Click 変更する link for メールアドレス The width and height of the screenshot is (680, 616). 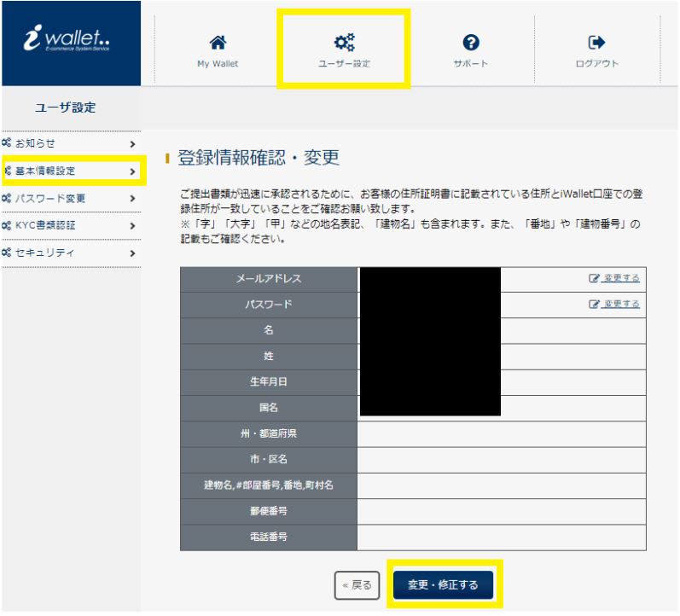coord(620,277)
